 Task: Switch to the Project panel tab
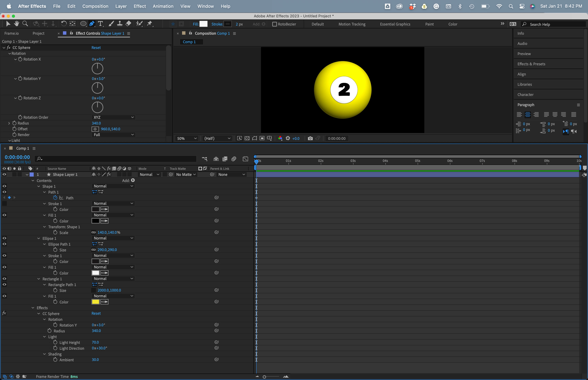click(38, 33)
